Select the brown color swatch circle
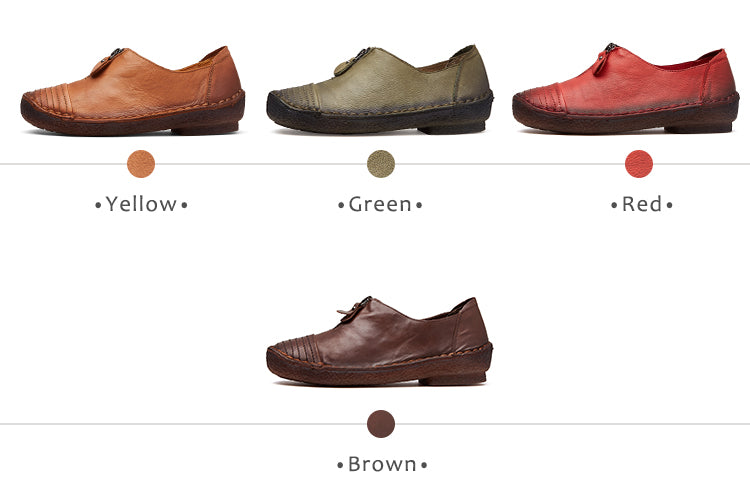The image size is (750, 497). click(x=381, y=424)
